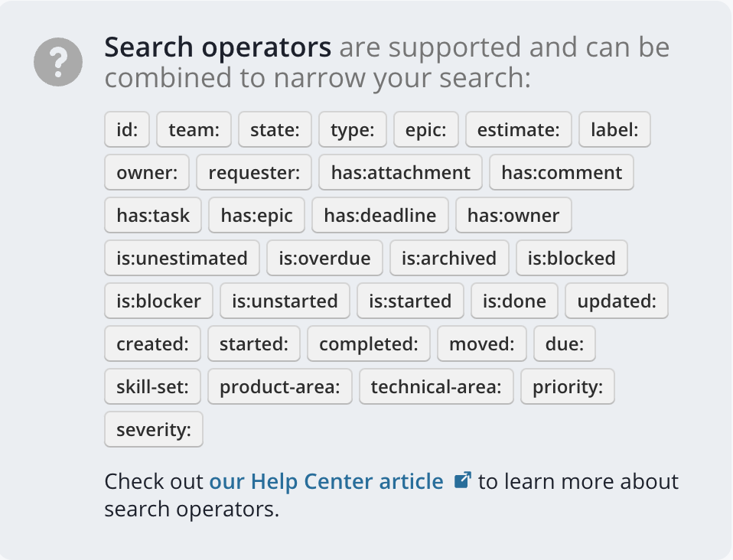The image size is (733, 560).
Task: Select the has:deadline operator chip
Action: click(x=380, y=216)
